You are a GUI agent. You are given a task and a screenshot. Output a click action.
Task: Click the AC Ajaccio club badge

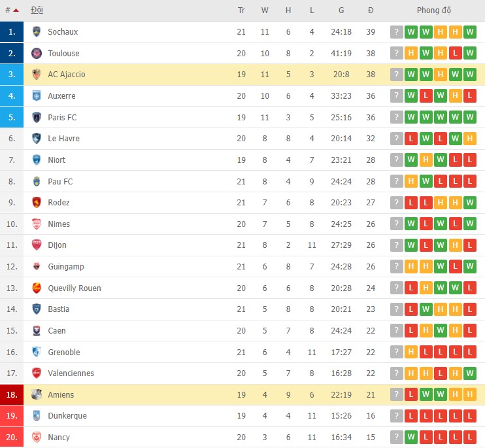[x=37, y=75]
